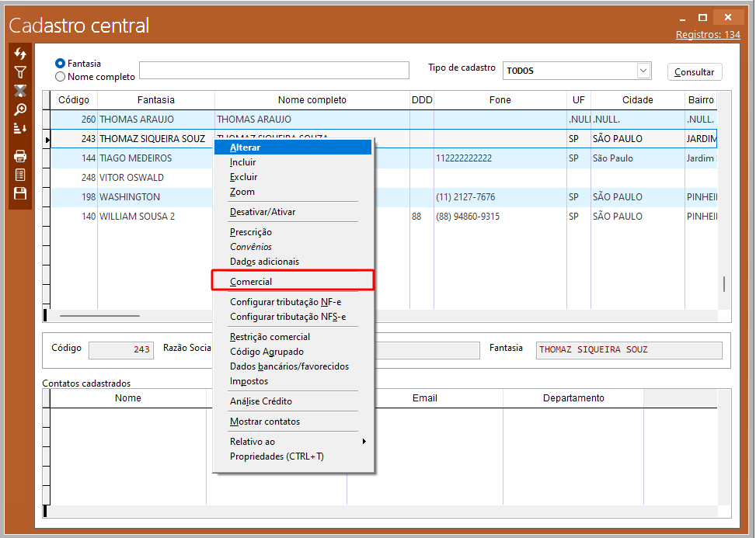Expand the Tipo de cadastro dropdown

point(643,71)
